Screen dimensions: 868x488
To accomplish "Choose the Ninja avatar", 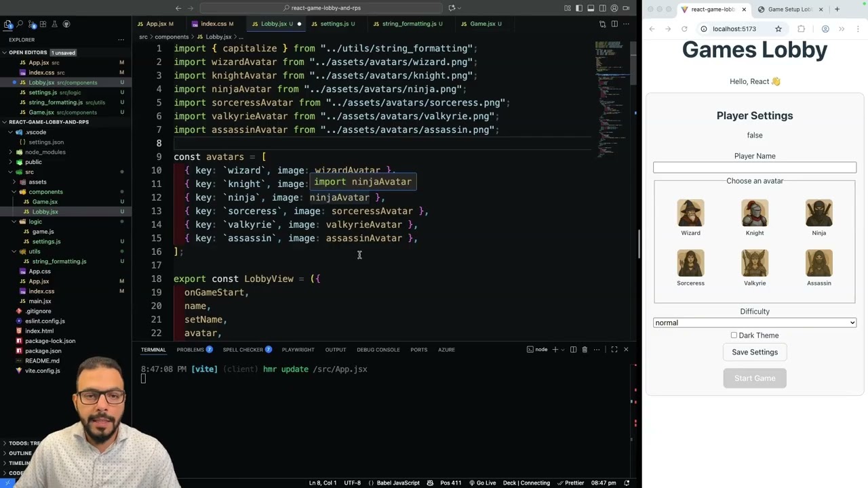I will (x=818, y=214).
